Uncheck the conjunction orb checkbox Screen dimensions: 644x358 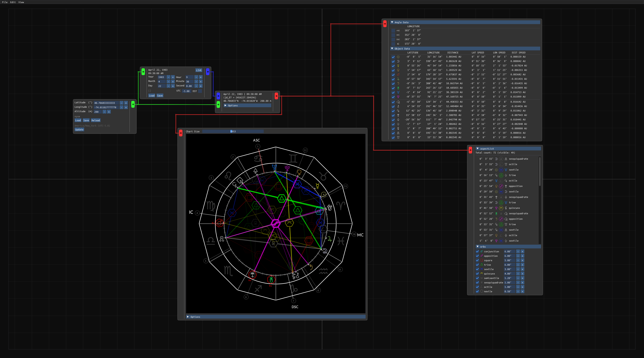point(477,251)
